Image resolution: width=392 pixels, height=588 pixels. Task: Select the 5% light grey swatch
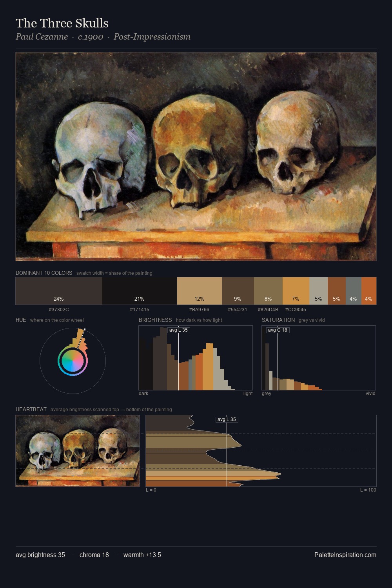(318, 291)
